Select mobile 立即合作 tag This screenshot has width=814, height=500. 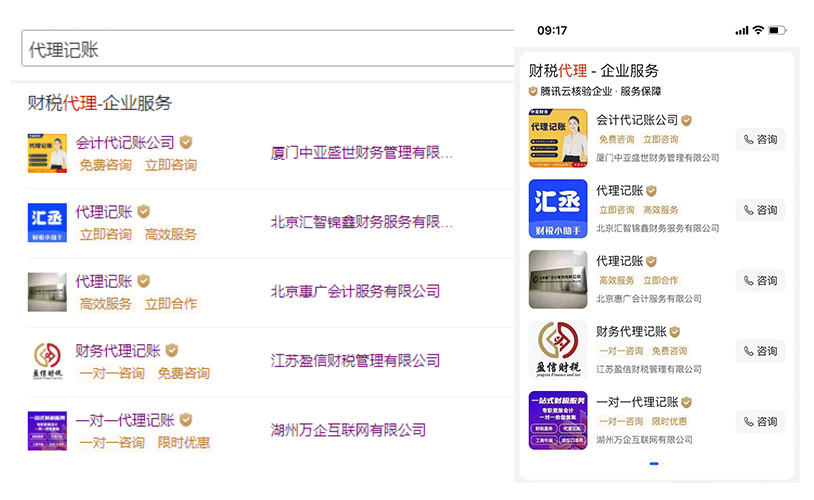[661, 280]
